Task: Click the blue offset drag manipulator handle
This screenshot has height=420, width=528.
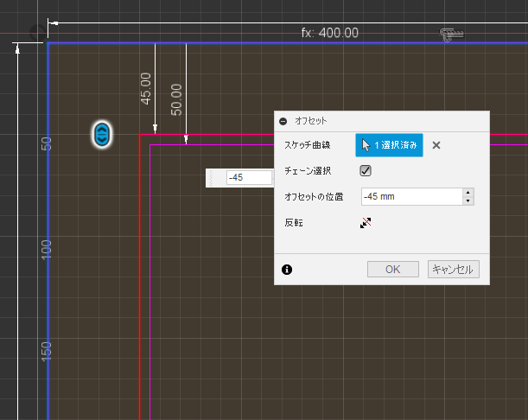Action: point(102,135)
